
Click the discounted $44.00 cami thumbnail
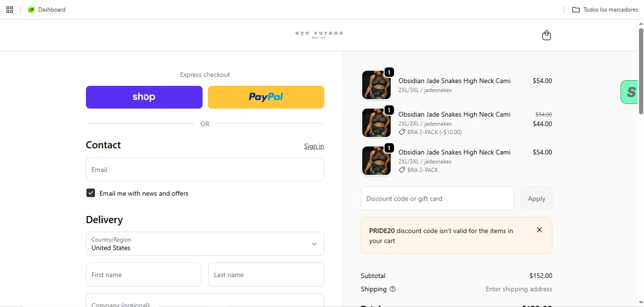377,123
